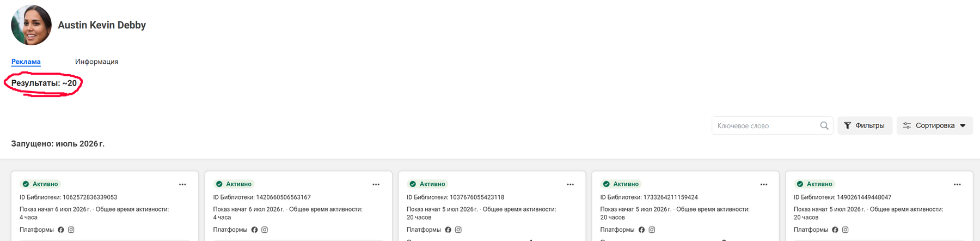Open three-dot menu on ad 1490261449448047

[x=957, y=184]
